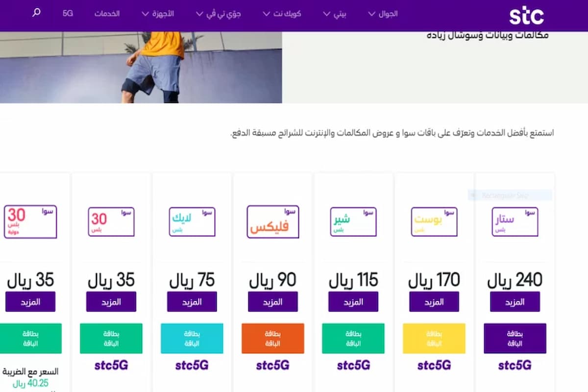Screen dimensions: 588x392
Task: Open the سوا ستار plan via its logo
Action: click(x=514, y=222)
